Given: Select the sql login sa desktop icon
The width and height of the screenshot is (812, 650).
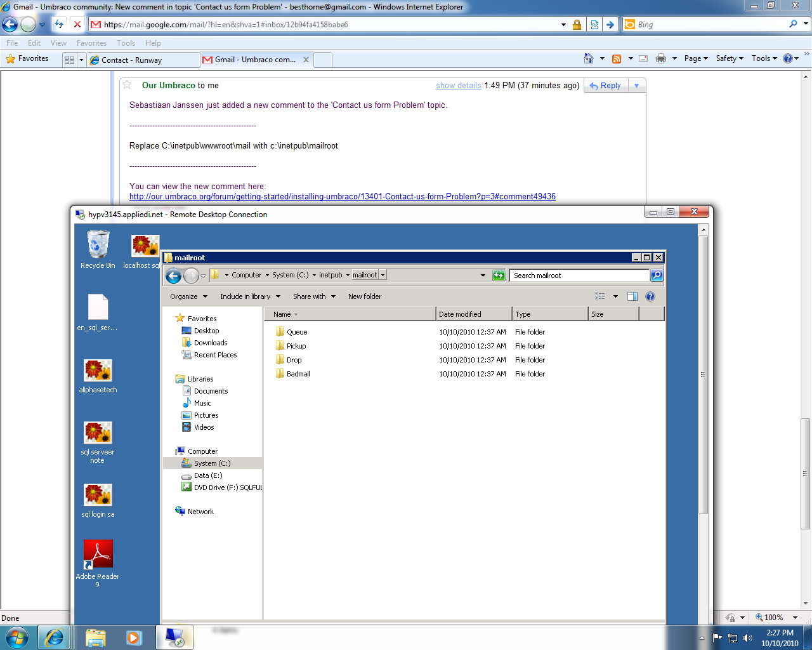Looking at the screenshot, I should coord(98,501).
